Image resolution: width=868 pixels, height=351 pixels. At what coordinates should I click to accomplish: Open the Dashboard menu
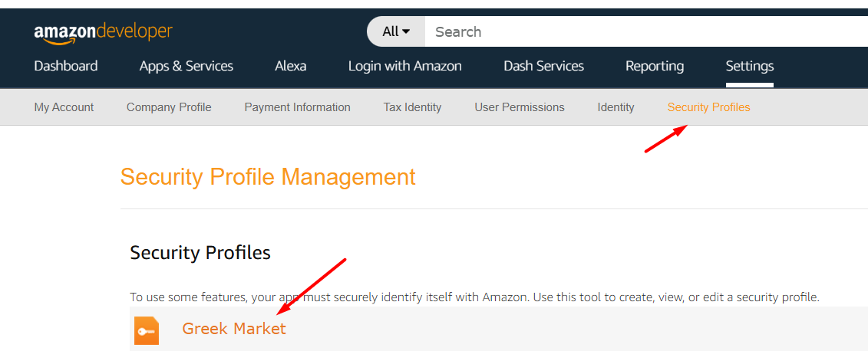pyautogui.click(x=66, y=66)
